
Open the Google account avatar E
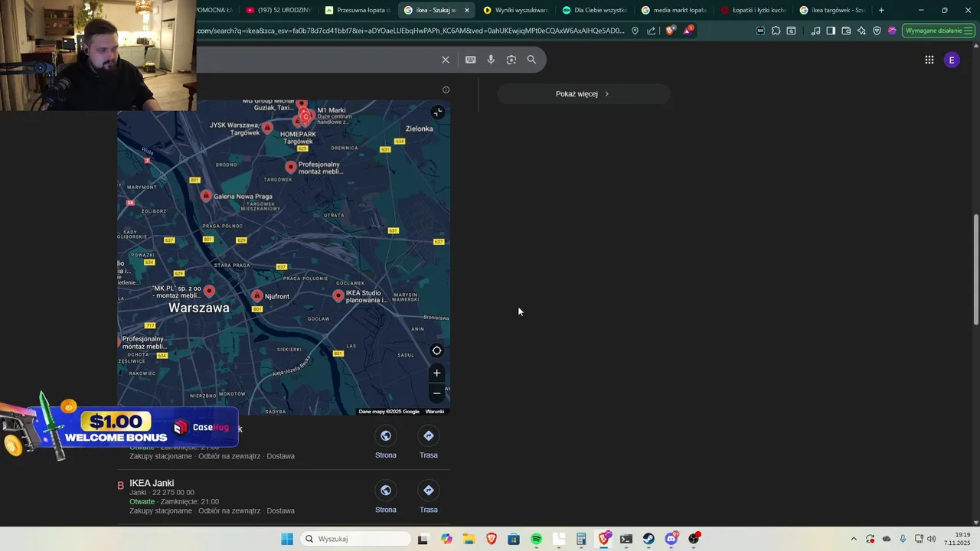(952, 60)
